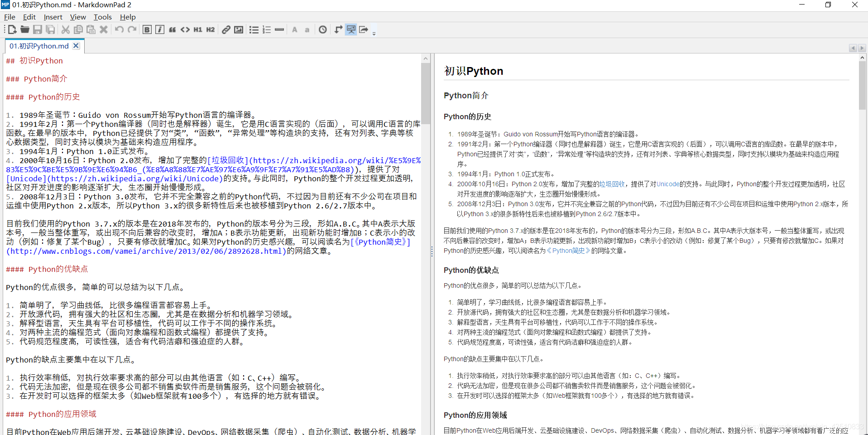Click the Save All icon
This screenshot has width=868, height=435.
pyautogui.click(x=50, y=29)
